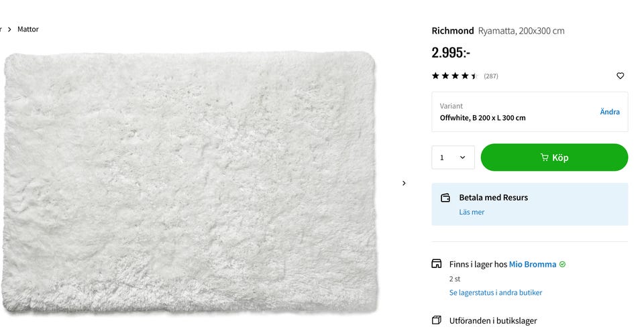Click the Betala med Resurs heading
The width and height of the screenshot is (644, 329).
(x=493, y=198)
